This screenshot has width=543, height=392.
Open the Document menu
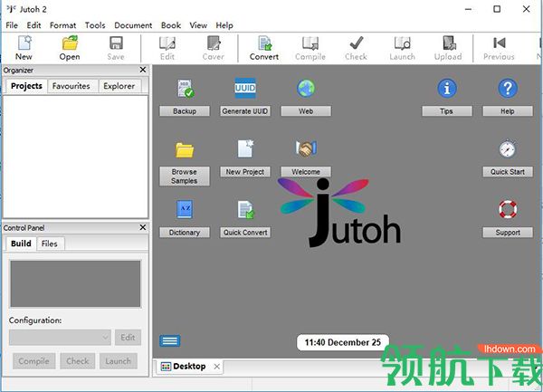pos(133,25)
